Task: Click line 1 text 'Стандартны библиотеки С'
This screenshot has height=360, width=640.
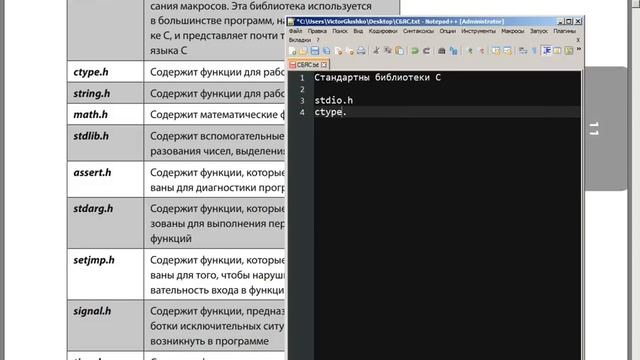Action: point(378,78)
